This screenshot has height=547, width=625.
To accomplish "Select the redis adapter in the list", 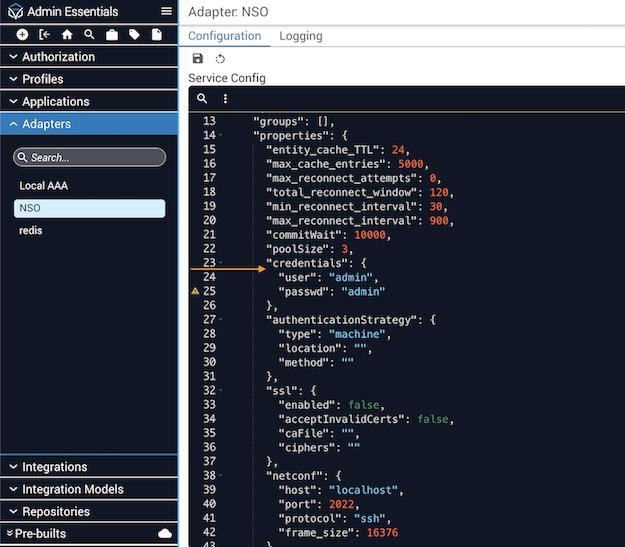I will pos(31,230).
